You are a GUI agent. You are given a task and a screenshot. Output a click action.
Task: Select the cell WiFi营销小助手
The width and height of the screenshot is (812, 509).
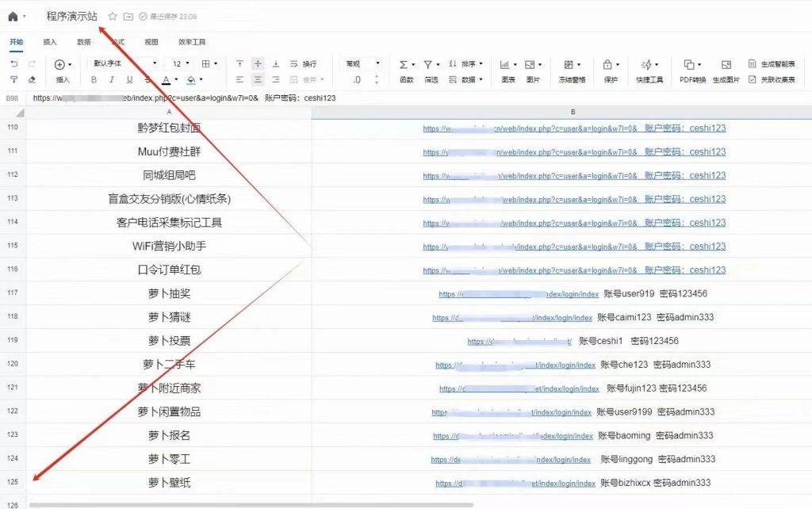pos(169,246)
